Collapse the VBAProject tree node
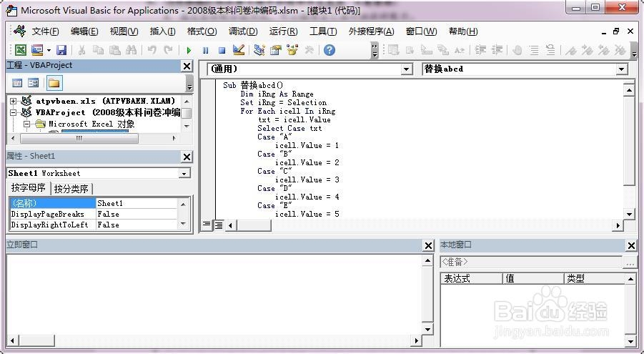Viewport: 644px width, 354px height. pos(13,112)
